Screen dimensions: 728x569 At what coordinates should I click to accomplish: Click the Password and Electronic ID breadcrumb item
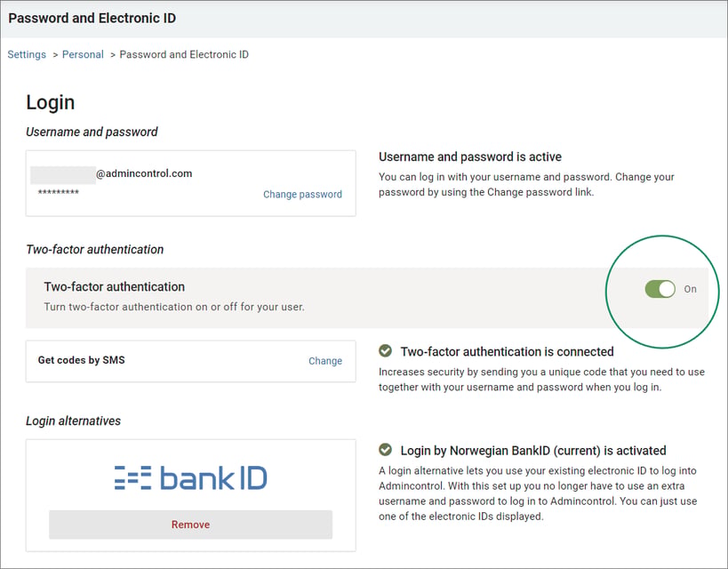pos(184,54)
